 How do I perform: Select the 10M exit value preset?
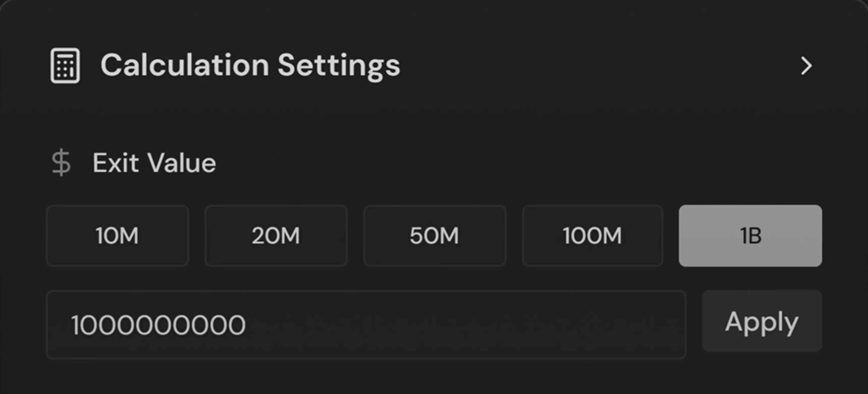coord(117,236)
